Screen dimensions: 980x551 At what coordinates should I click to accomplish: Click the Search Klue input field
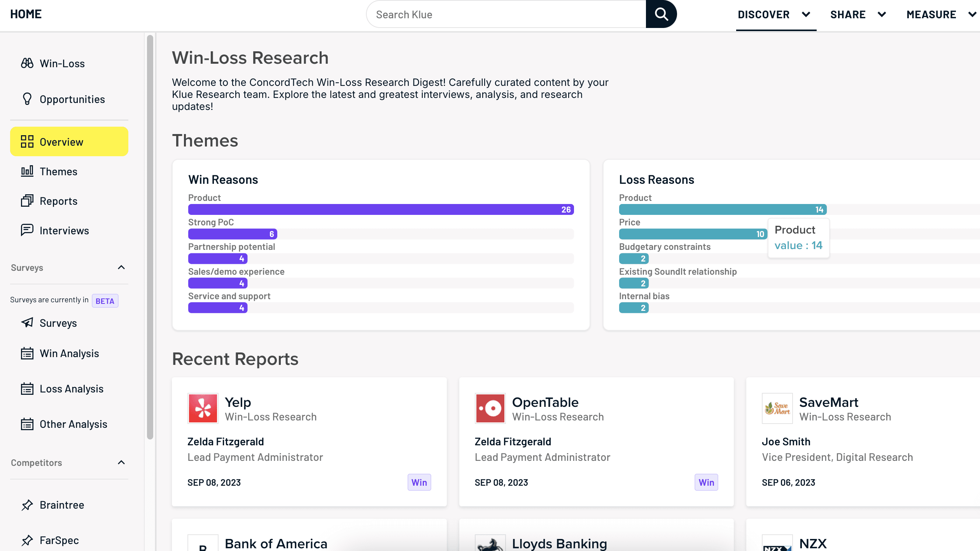506,15
